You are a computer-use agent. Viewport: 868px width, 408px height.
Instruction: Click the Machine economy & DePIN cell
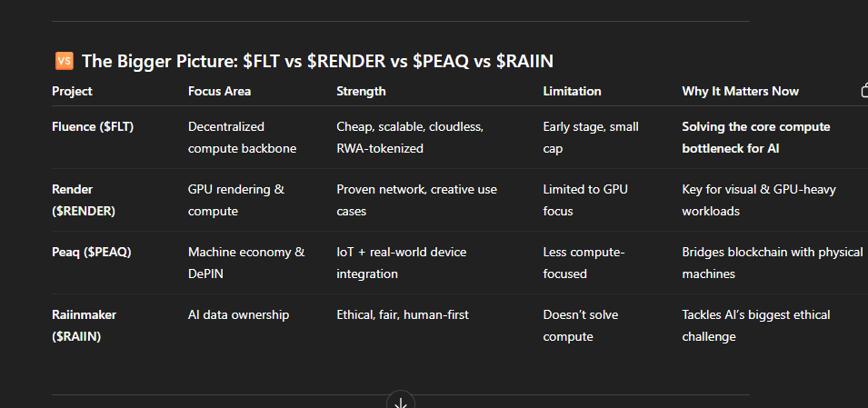click(x=246, y=263)
